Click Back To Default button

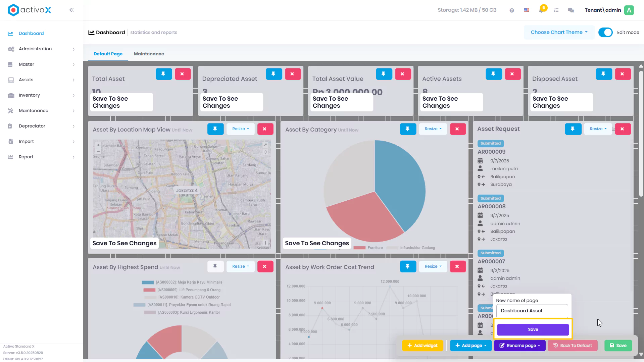pos(573,346)
